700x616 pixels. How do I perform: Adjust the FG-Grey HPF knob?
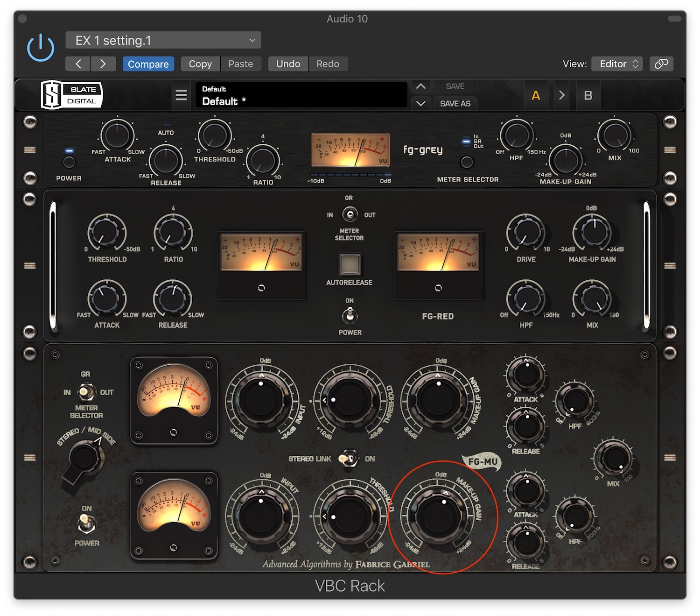pyautogui.click(x=517, y=136)
